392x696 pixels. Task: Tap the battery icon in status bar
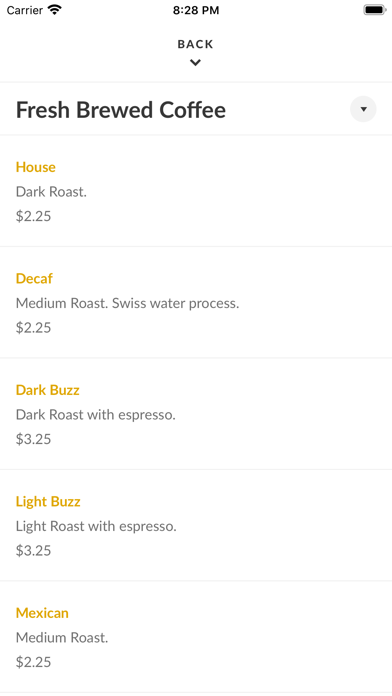click(375, 10)
